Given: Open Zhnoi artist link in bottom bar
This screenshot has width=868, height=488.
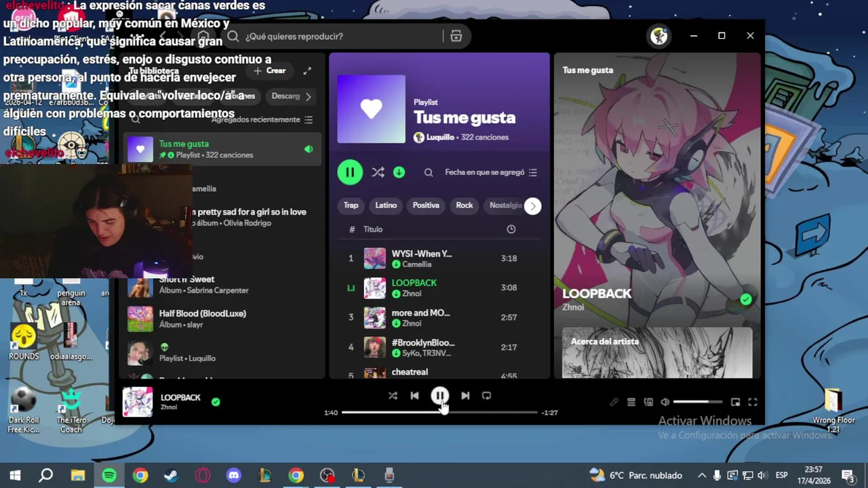Looking at the screenshot, I should pos(169,407).
